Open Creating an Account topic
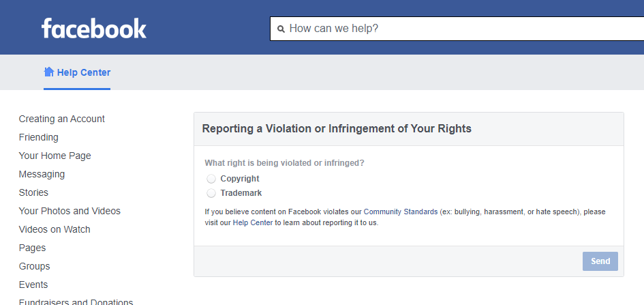This screenshot has height=305, width=644. point(61,119)
